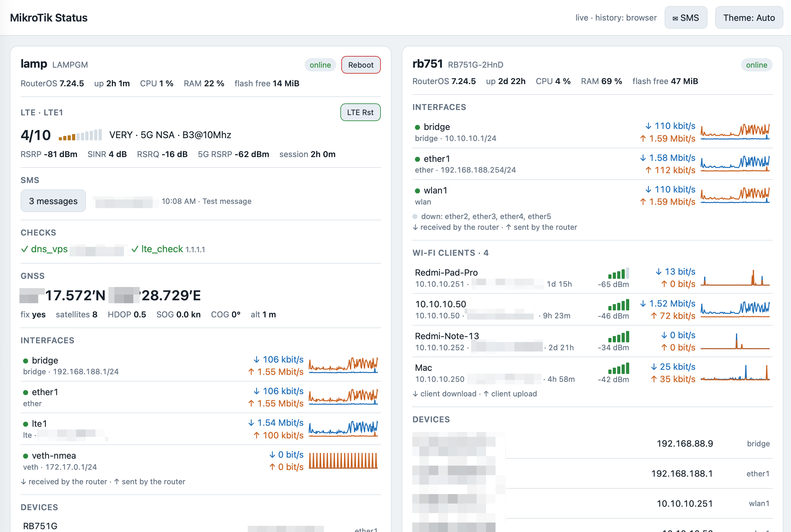Click the dns_vps check mark
The height and width of the screenshot is (532, 791).
[x=24, y=249]
